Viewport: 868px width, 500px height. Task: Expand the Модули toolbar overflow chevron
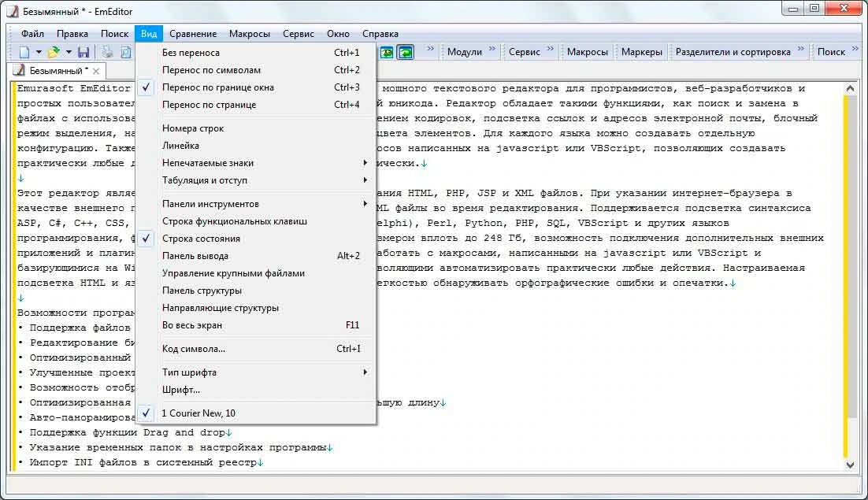(492, 49)
